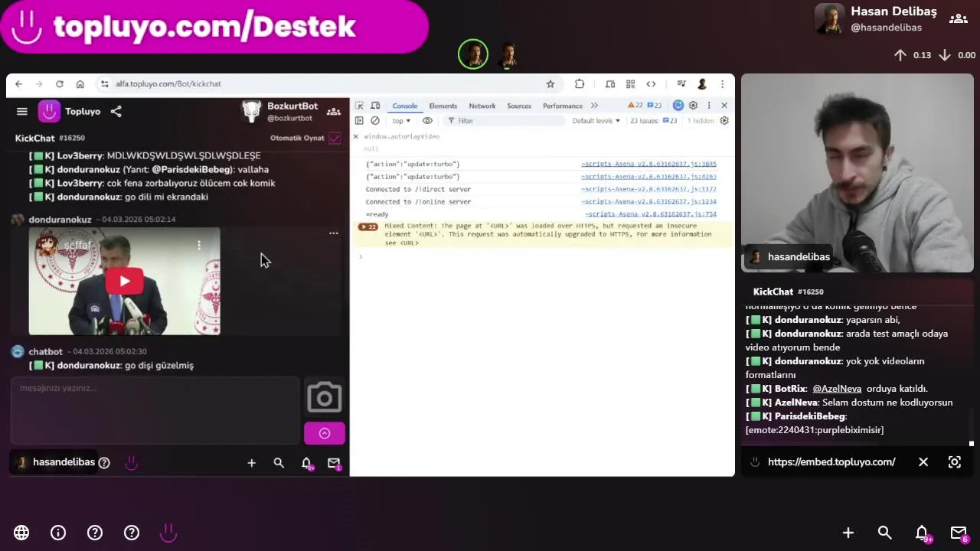Click the share icon next to Topluyo

coord(116,112)
